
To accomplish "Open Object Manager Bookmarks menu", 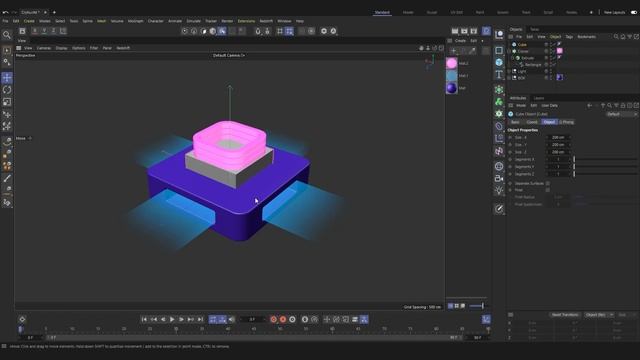I will 587,37.
